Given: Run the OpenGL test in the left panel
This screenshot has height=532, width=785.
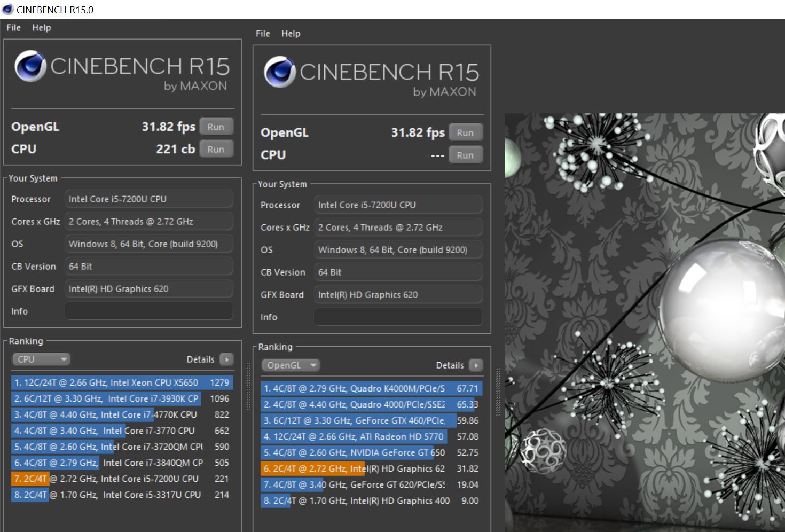Looking at the screenshot, I should (216, 127).
